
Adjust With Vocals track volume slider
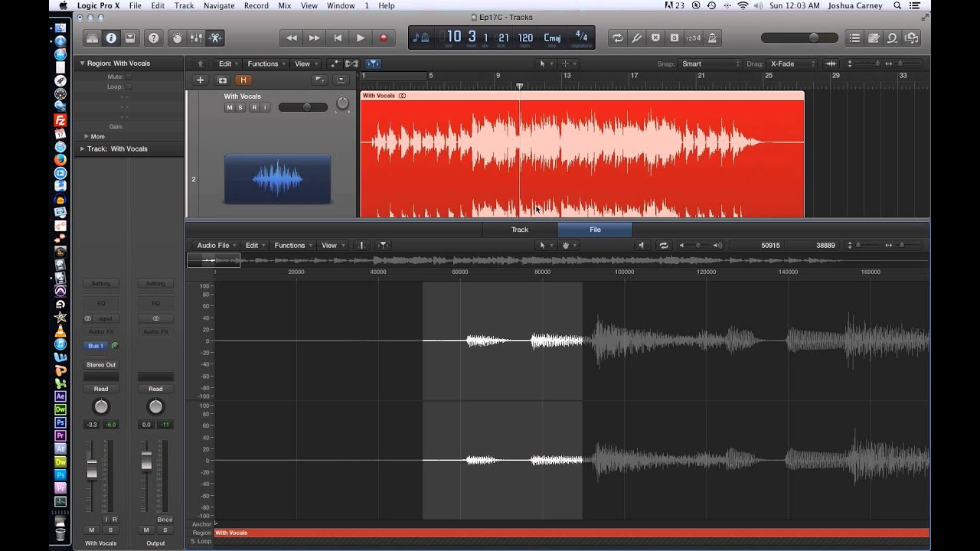pos(305,107)
